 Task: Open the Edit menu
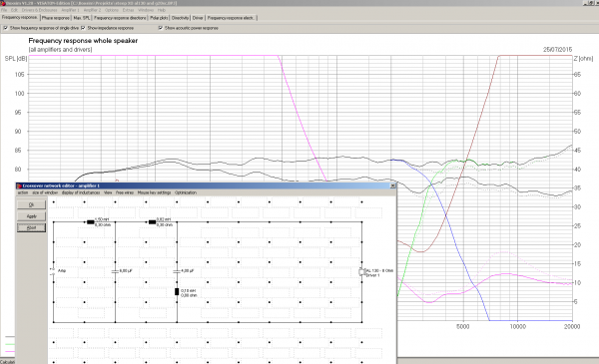pyautogui.click(x=14, y=10)
